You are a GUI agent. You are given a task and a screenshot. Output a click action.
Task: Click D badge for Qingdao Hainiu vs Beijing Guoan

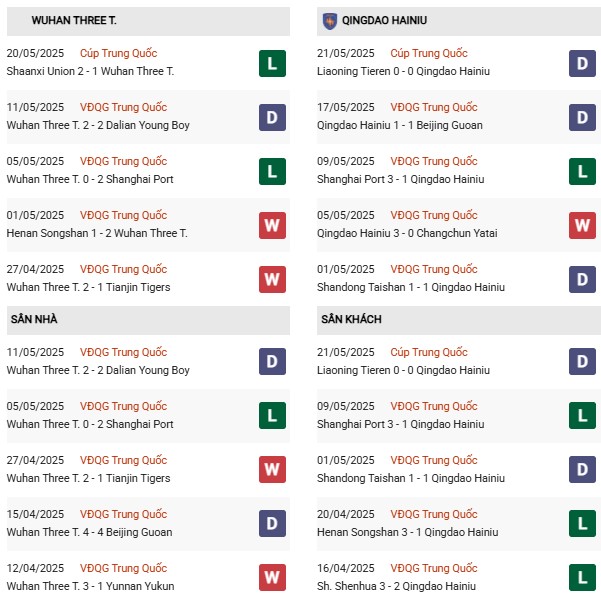point(582,118)
